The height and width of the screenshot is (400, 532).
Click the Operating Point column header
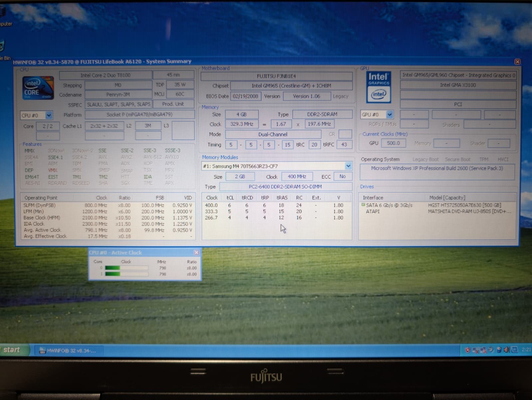click(41, 198)
